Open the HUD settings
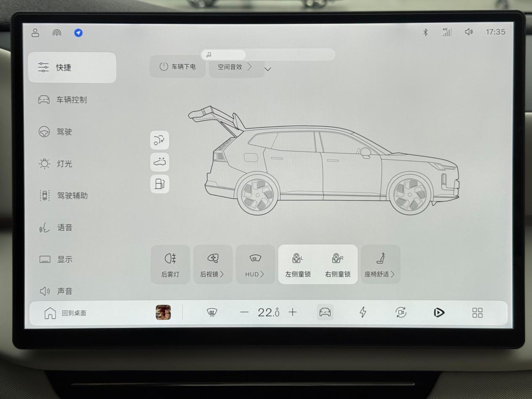This screenshot has height=399, width=532. (x=255, y=264)
